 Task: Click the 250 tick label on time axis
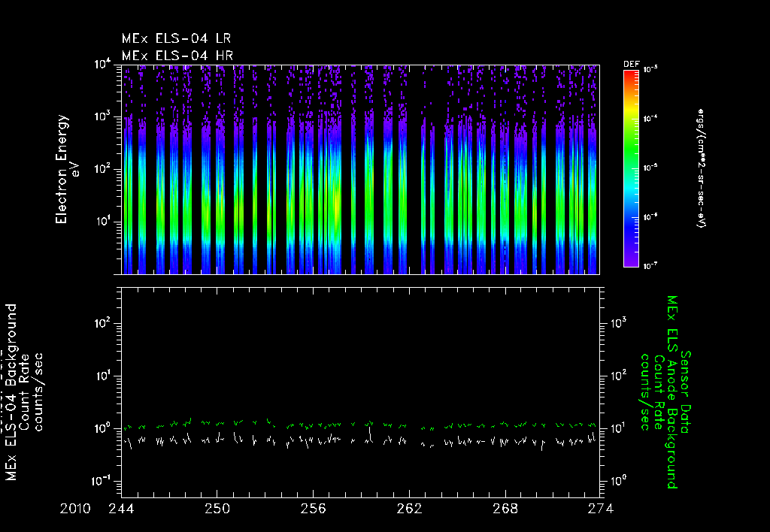[217, 509]
